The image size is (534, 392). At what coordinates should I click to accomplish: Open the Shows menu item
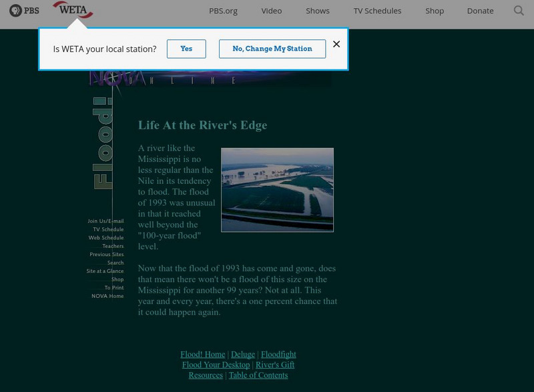[x=318, y=11]
